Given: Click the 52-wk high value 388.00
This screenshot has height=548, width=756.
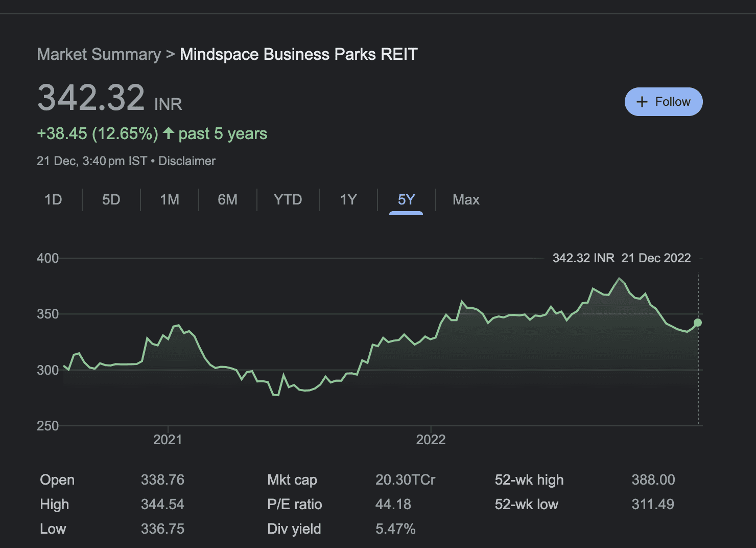Looking at the screenshot, I should [x=653, y=479].
